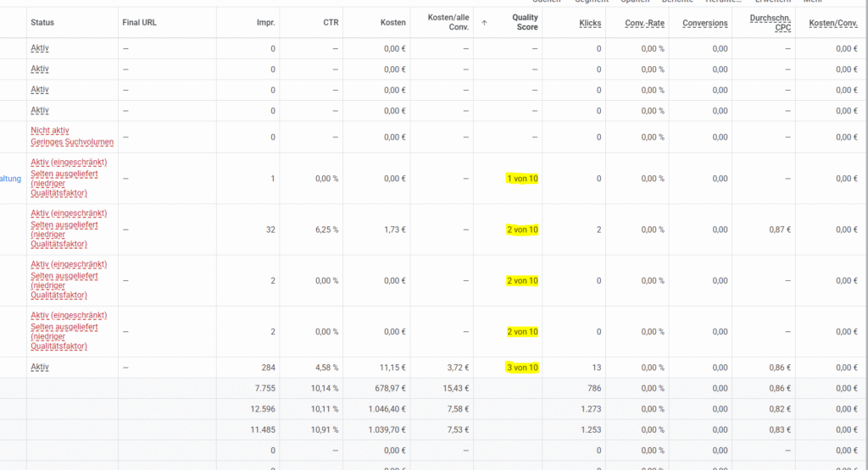Click the 12.596 impressions total

(x=263, y=409)
